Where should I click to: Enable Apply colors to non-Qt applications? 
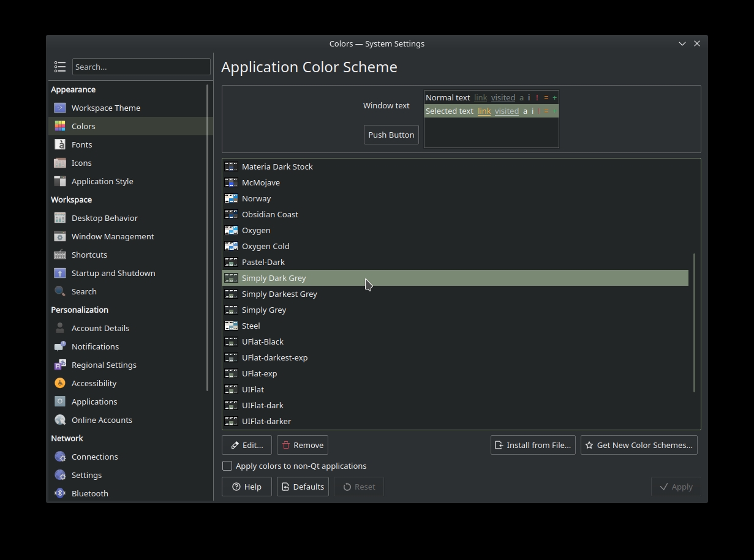(227, 466)
